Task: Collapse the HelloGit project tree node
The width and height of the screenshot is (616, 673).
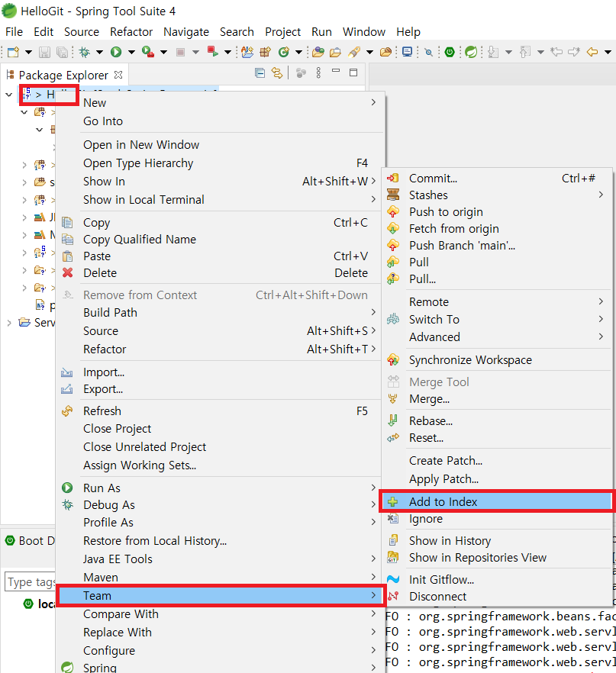Action: [9, 95]
